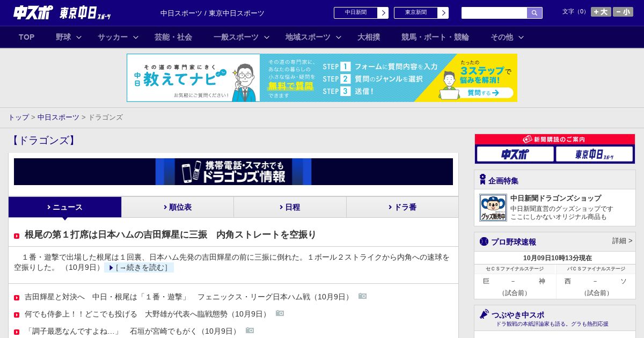Switch to the ドラ番 tab
Viewport: 644px width, 338px height.
point(402,207)
